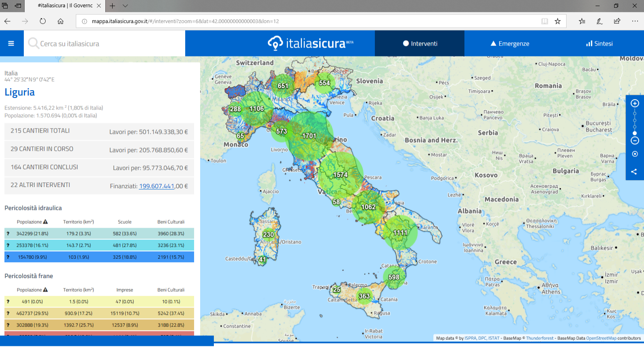
Task: Open a new browser tab
Action: 112,6
